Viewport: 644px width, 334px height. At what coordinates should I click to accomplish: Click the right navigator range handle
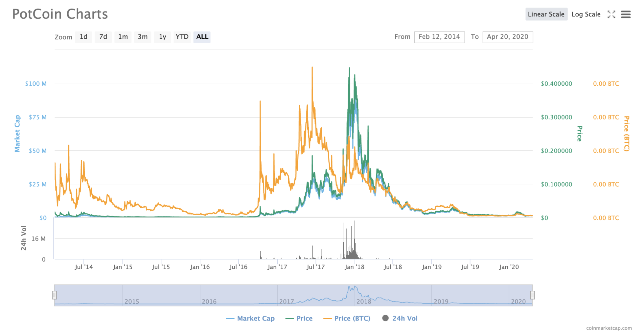coord(532,295)
